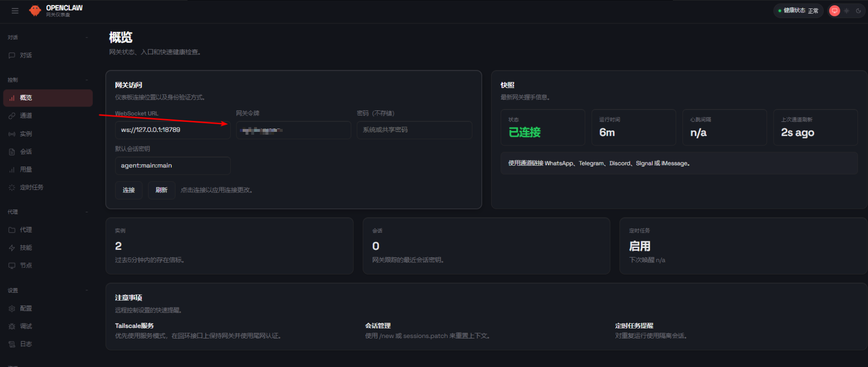Open 实例 broadcast icon in sidebar
Image resolution: width=868 pixels, height=367 pixels.
point(12,134)
